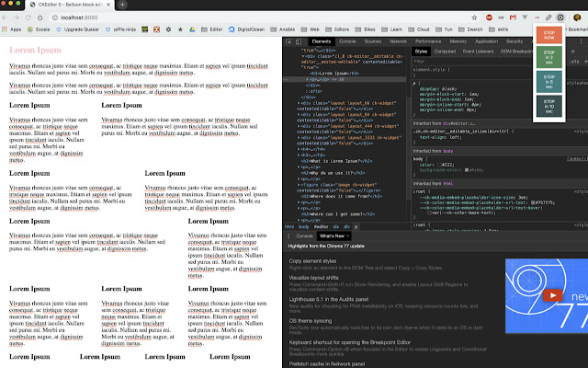Open the Event Listeners tab
Viewport: 588px width, 368px height.
pos(478,52)
